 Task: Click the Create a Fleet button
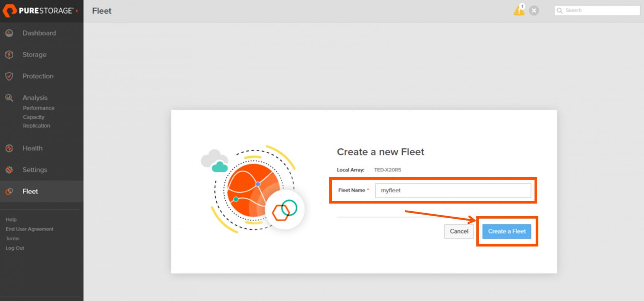[507, 231]
